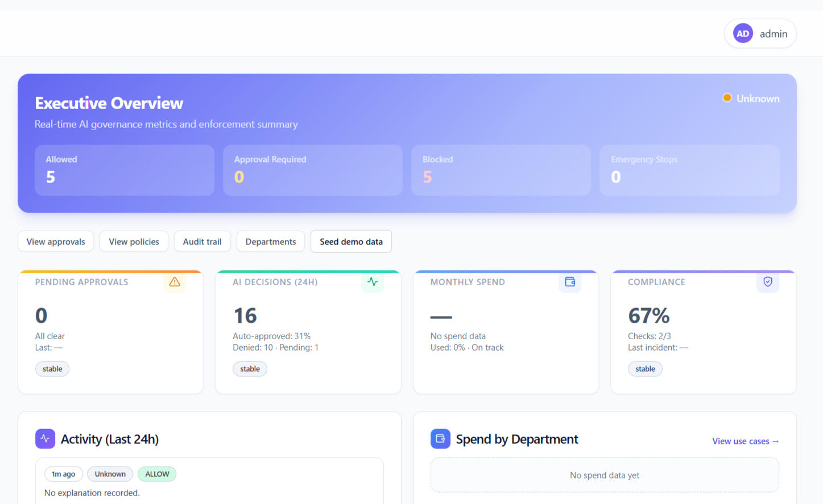Image resolution: width=823 pixels, height=504 pixels.
Task: Open View approvals
Action: [56, 241]
